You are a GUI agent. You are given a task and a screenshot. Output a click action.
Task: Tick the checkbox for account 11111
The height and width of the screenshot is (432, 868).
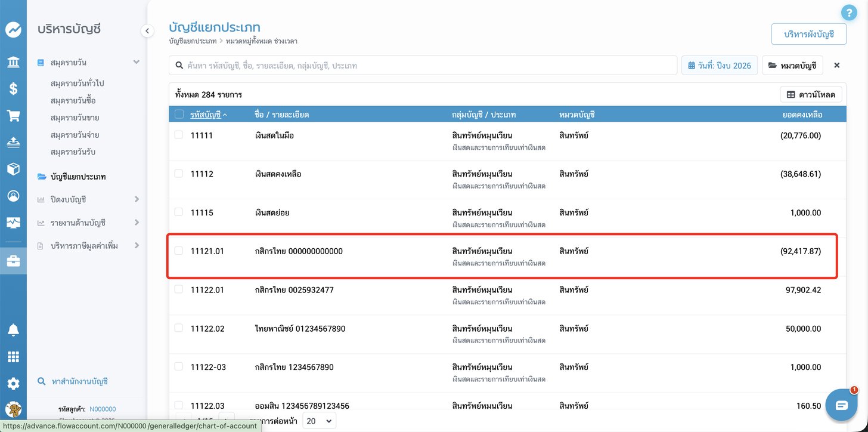click(x=179, y=135)
